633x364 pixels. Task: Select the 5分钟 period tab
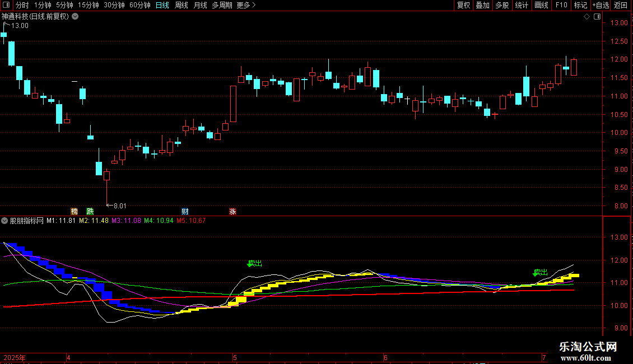[x=64, y=5]
